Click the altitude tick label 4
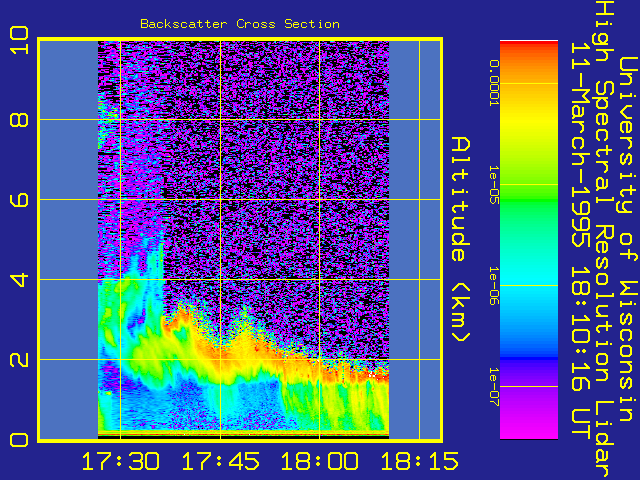 point(19,280)
